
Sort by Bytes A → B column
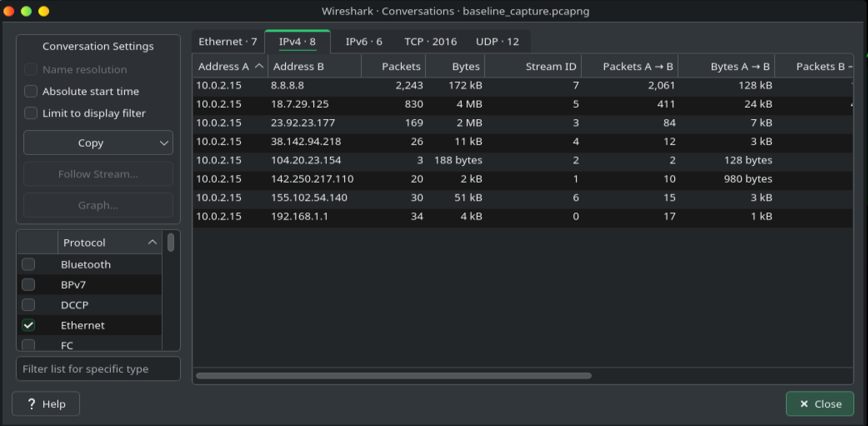[726, 66]
